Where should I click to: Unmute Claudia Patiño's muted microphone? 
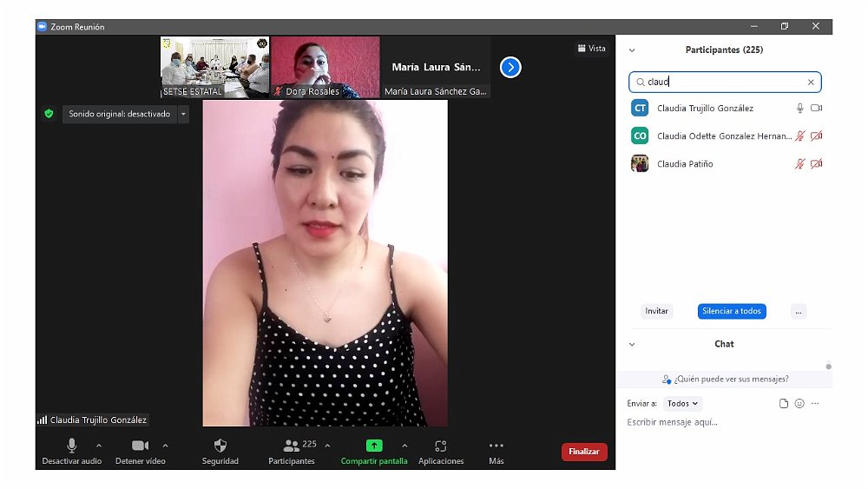(799, 163)
